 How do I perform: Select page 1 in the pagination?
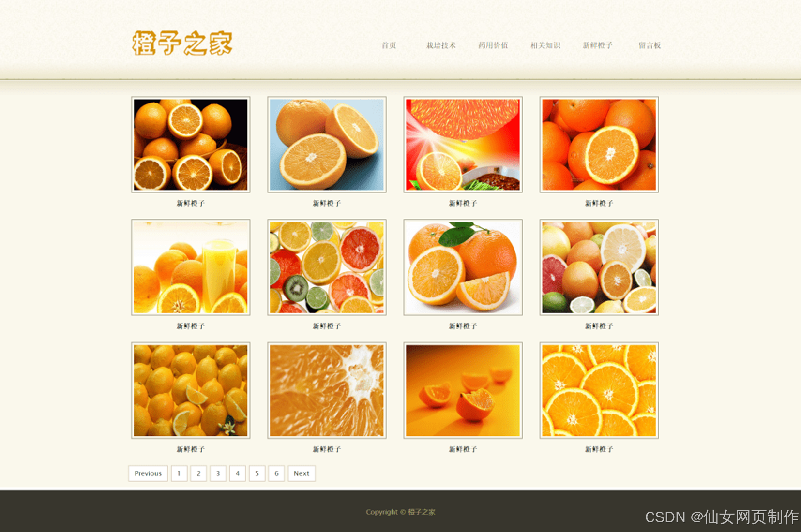coord(179,473)
